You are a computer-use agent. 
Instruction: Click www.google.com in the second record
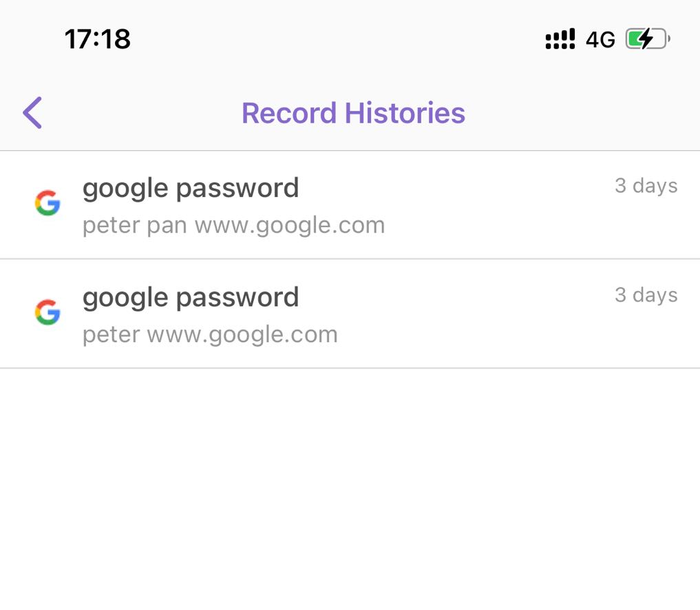click(x=242, y=335)
